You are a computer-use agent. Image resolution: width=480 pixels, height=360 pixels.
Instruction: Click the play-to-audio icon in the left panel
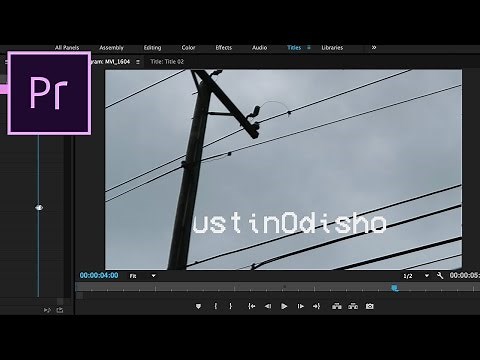point(47,310)
